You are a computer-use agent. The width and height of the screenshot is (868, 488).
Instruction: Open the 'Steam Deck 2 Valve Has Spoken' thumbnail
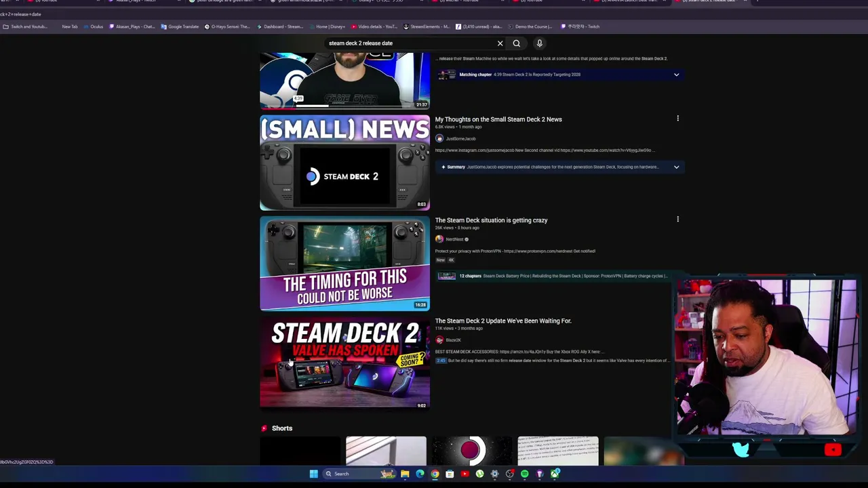click(x=344, y=364)
